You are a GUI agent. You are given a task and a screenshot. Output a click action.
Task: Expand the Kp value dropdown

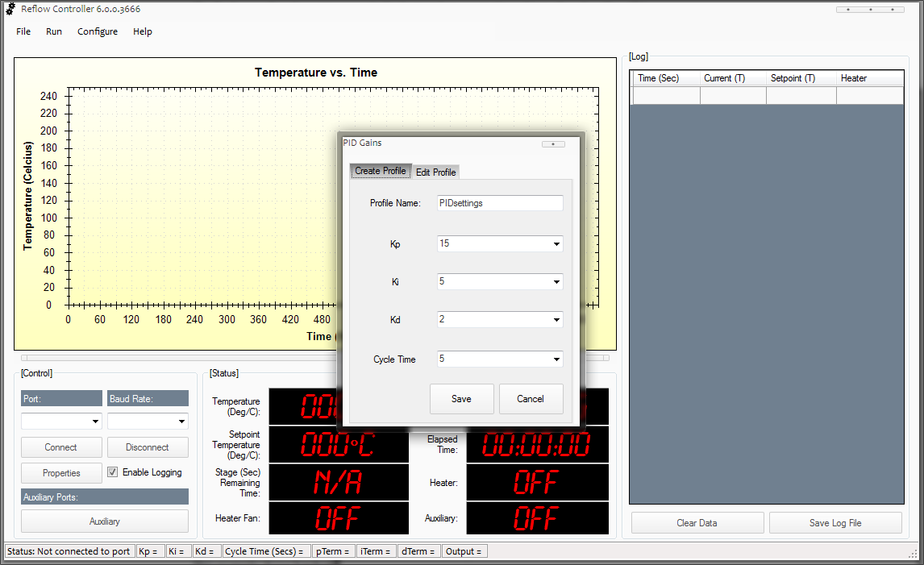pos(556,244)
